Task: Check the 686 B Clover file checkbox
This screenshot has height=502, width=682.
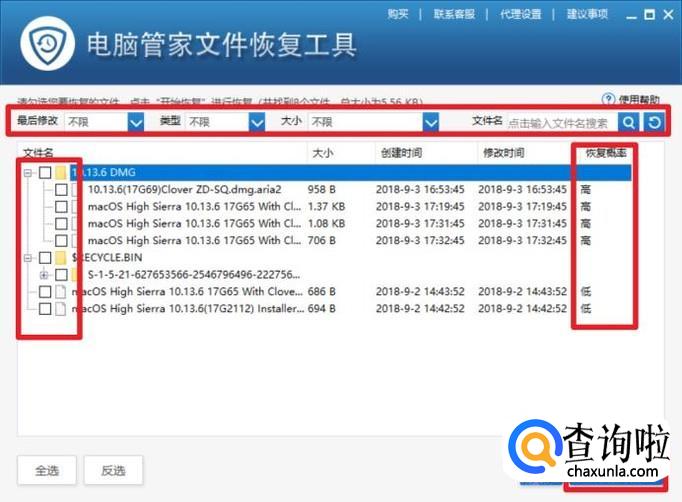Action: (45, 291)
